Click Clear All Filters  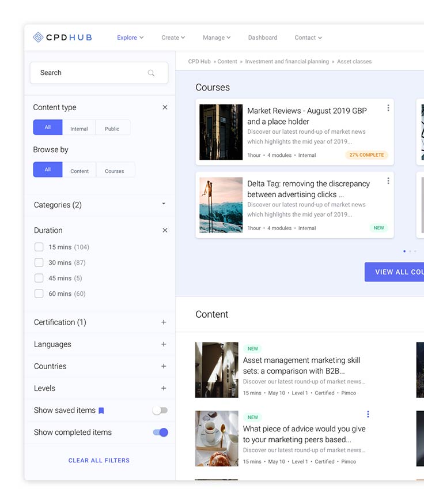(x=99, y=460)
